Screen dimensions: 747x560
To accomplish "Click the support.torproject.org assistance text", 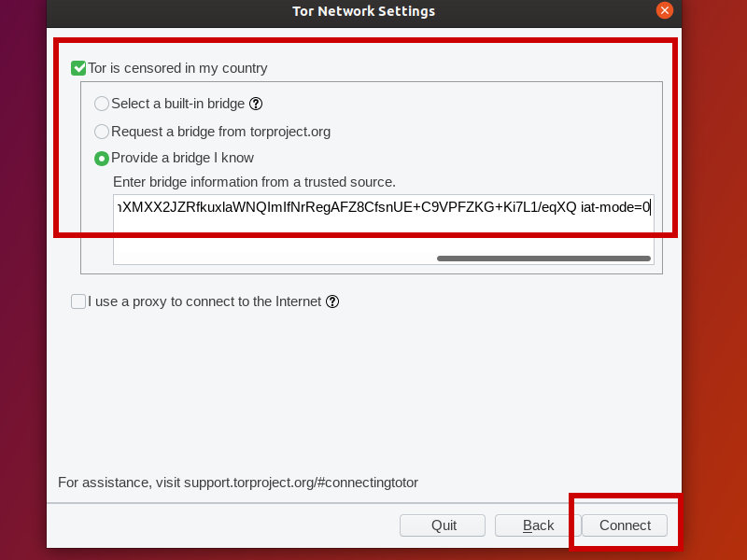I will [301, 483].
